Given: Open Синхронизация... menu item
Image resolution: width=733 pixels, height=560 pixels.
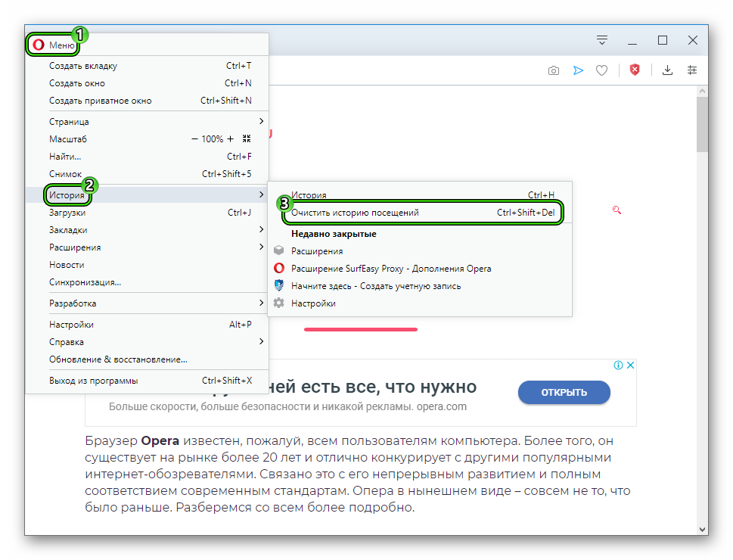Looking at the screenshot, I should 148,282.
